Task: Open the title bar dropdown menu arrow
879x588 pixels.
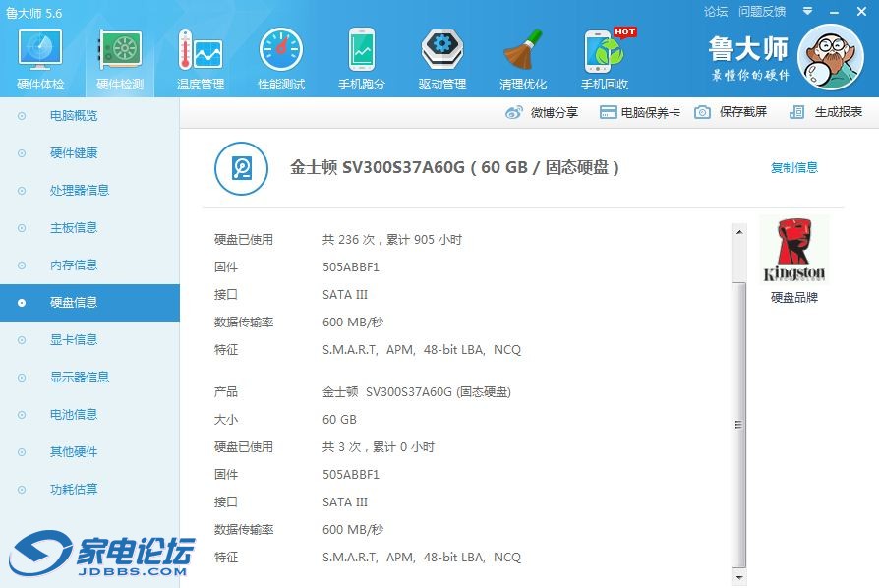Action: click(x=807, y=12)
